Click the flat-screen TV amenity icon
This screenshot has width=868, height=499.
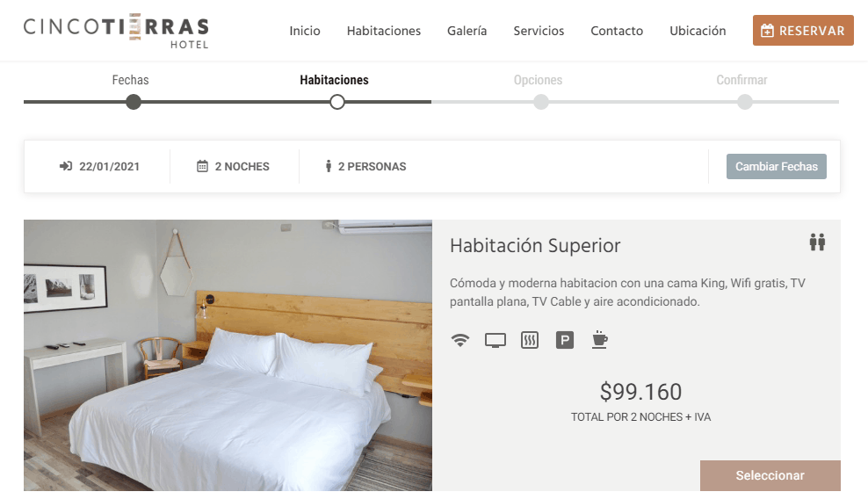[495, 340]
